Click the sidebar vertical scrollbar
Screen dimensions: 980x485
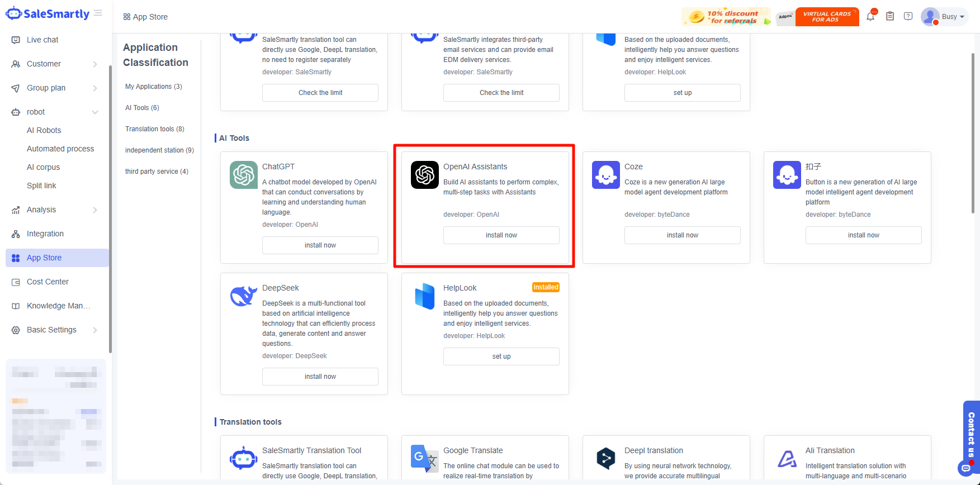tap(110, 210)
